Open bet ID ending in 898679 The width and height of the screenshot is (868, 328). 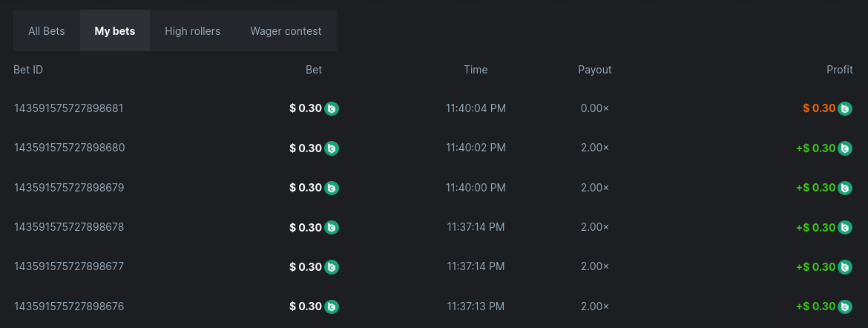click(69, 188)
